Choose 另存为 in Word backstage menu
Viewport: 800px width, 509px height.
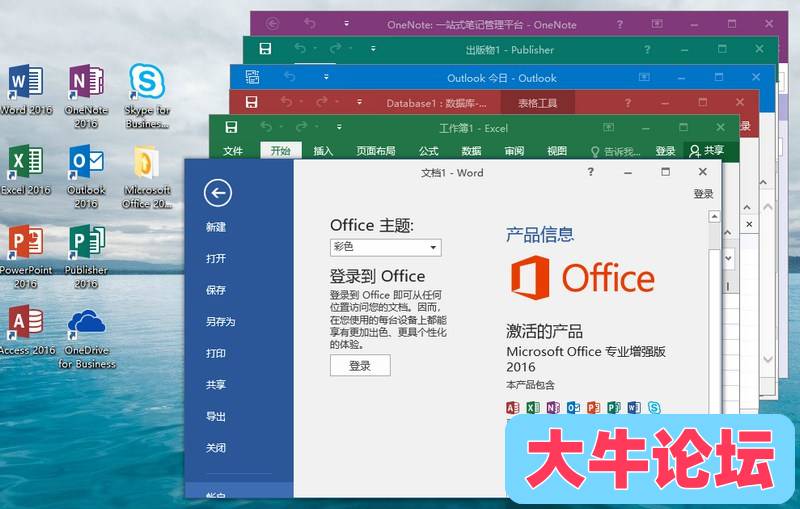pyautogui.click(x=220, y=322)
